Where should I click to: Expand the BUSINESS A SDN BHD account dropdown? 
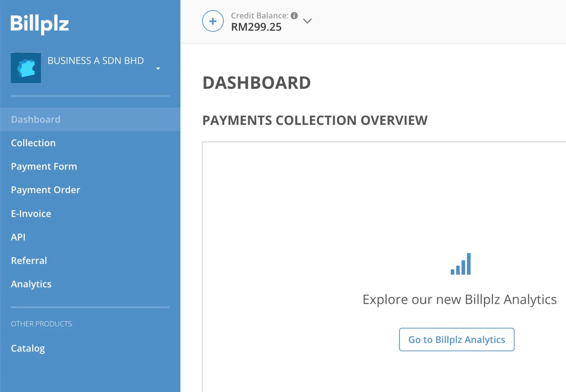point(158,69)
